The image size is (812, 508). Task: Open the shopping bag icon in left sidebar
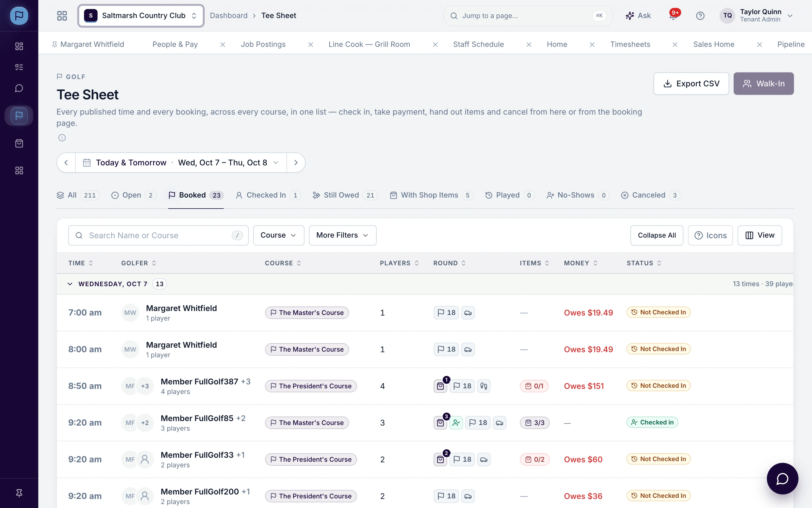(x=19, y=143)
